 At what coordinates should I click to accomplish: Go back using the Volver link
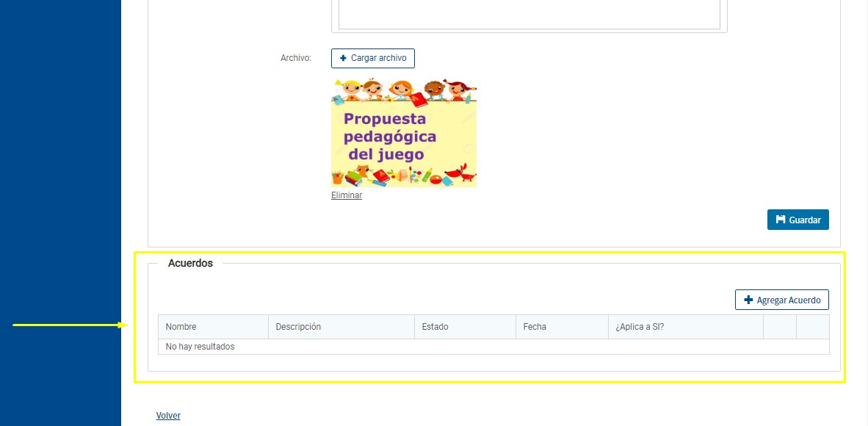[168, 416]
